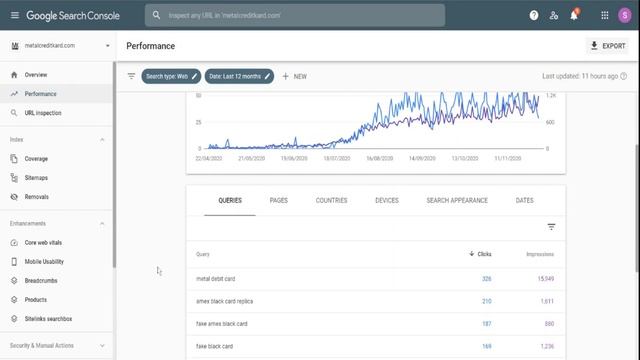This screenshot has height=360, width=640.
Task: Click the search magnifier icon
Action: pos(156,15)
